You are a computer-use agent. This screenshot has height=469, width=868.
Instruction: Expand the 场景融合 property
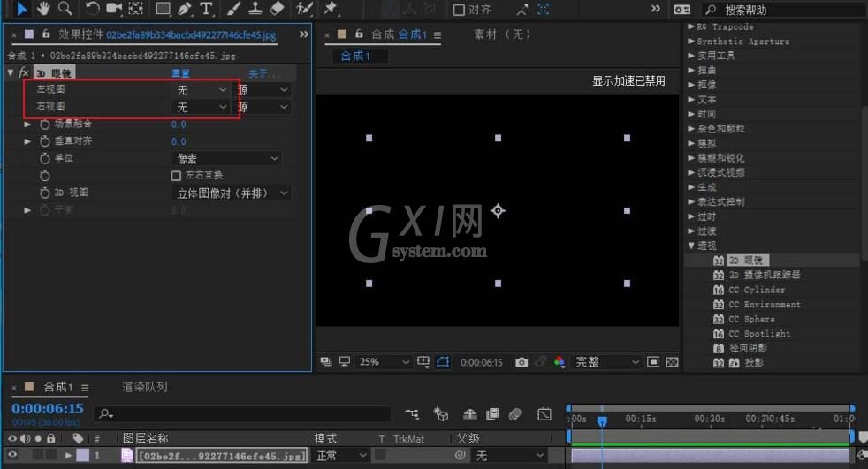click(x=27, y=125)
